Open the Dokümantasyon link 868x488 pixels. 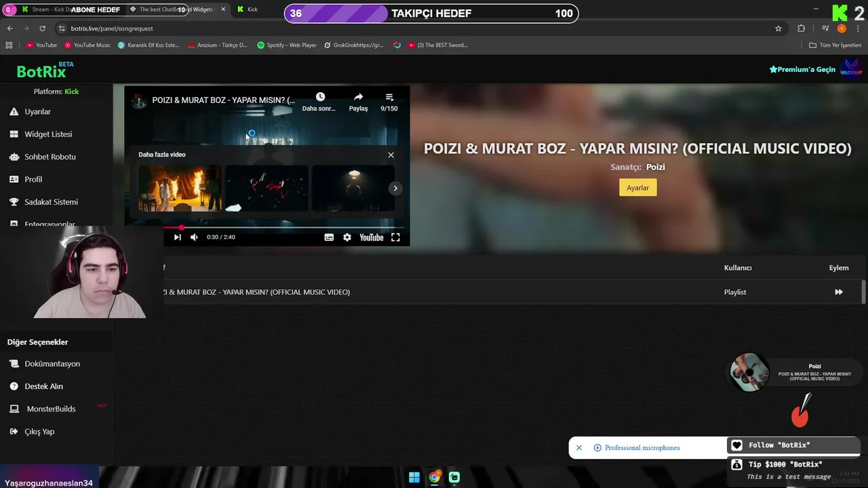[52, 364]
